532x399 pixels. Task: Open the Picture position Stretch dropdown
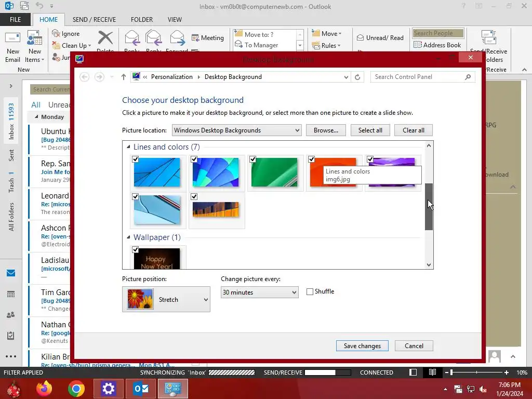coord(166,299)
